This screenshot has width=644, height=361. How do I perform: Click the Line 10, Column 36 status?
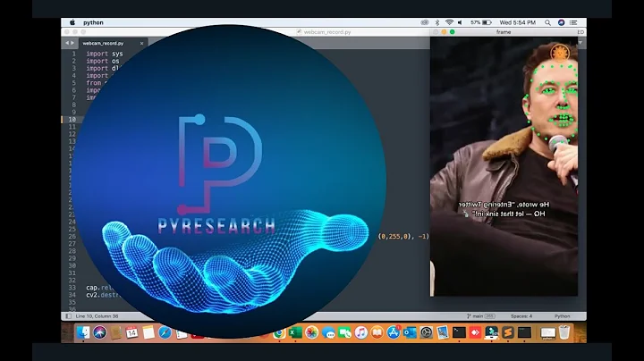point(97,316)
